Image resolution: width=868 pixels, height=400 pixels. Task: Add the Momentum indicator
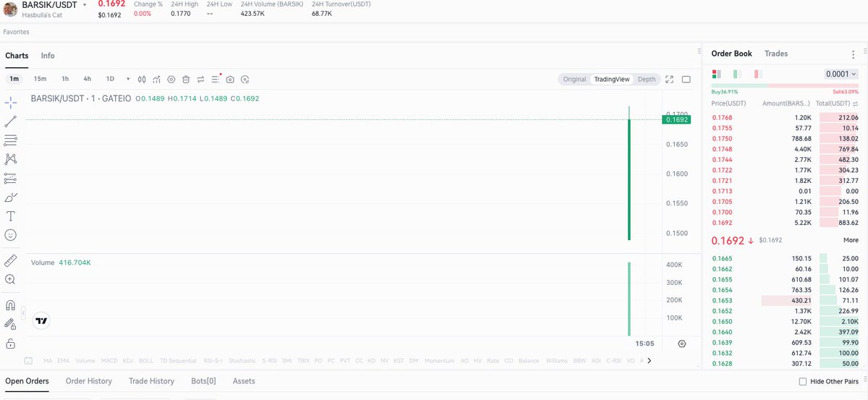coord(440,360)
